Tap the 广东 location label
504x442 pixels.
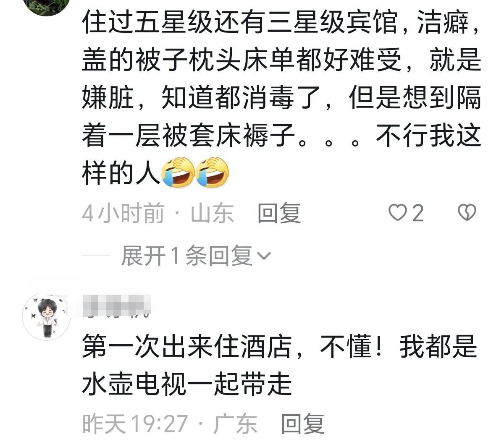coord(235,424)
